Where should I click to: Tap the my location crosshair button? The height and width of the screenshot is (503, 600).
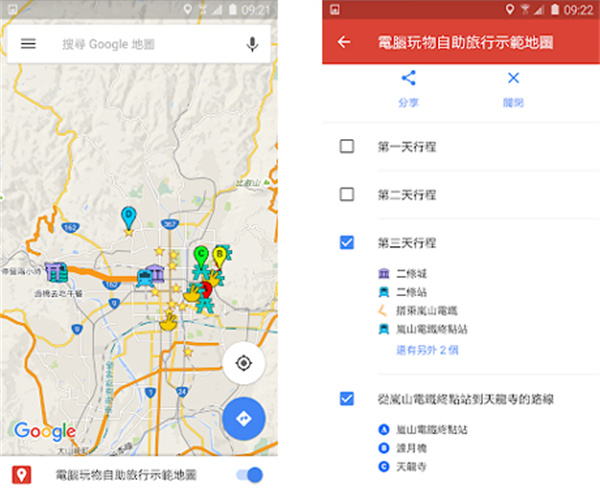pyautogui.click(x=244, y=363)
